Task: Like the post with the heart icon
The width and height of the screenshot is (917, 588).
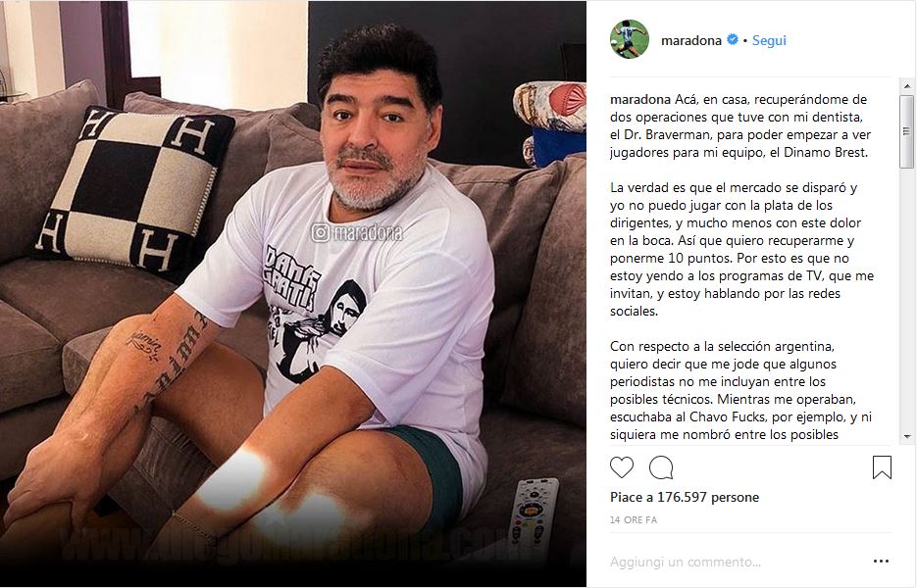Action: [x=622, y=467]
